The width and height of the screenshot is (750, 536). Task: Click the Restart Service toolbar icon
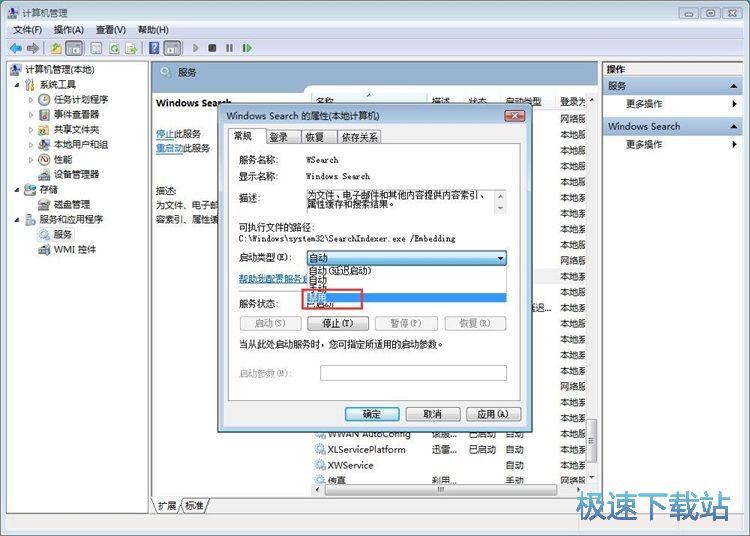click(247, 48)
